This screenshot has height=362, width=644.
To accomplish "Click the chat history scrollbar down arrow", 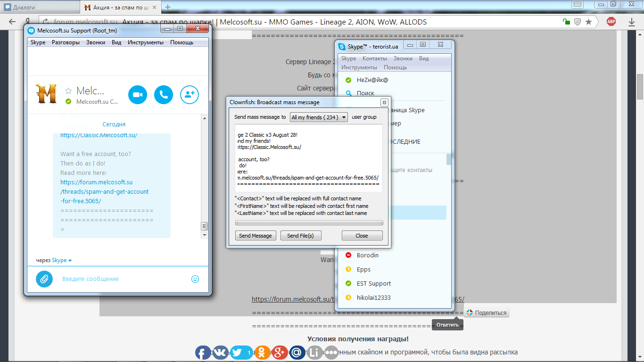I will (x=205, y=235).
